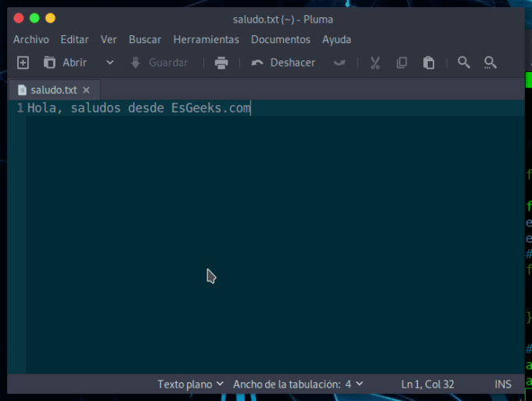Open the Ancho de la tabulación dropdown
The height and width of the screenshot is (401, 532).
pos(297,385)
